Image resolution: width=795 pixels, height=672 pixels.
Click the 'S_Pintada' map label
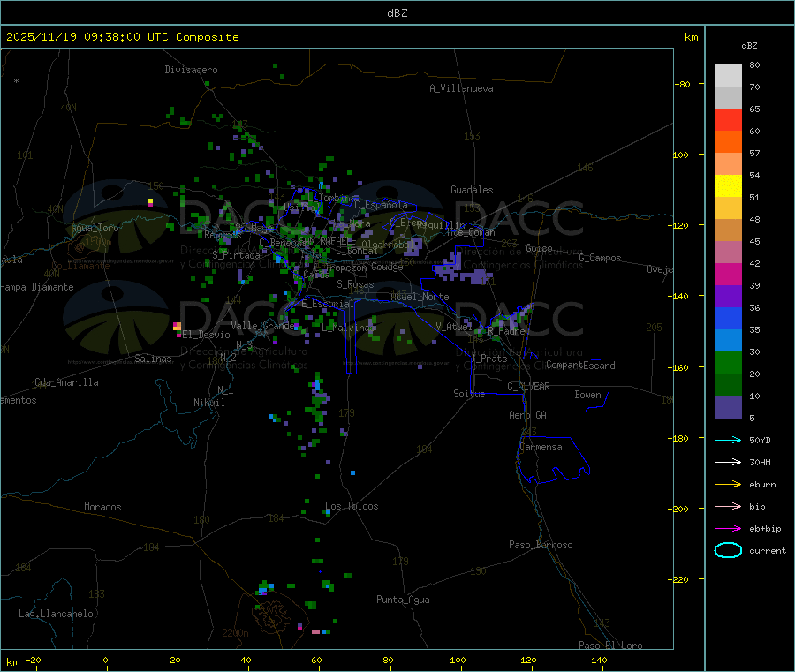[x=236, y=255]
